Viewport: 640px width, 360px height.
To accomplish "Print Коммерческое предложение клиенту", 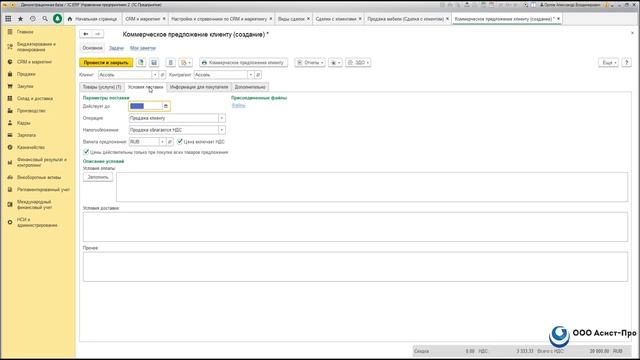I will [x=243, y=62].
